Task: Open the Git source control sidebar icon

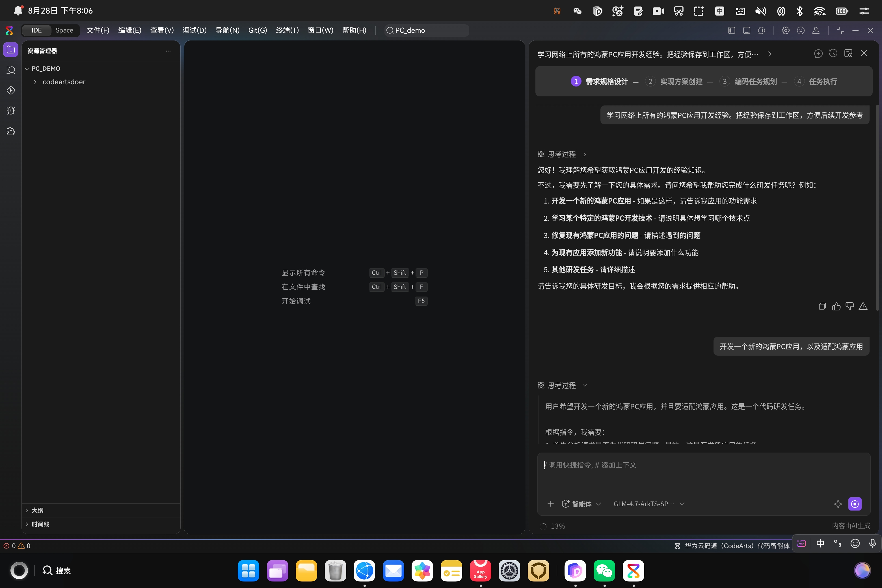Action: coord(10,90)
